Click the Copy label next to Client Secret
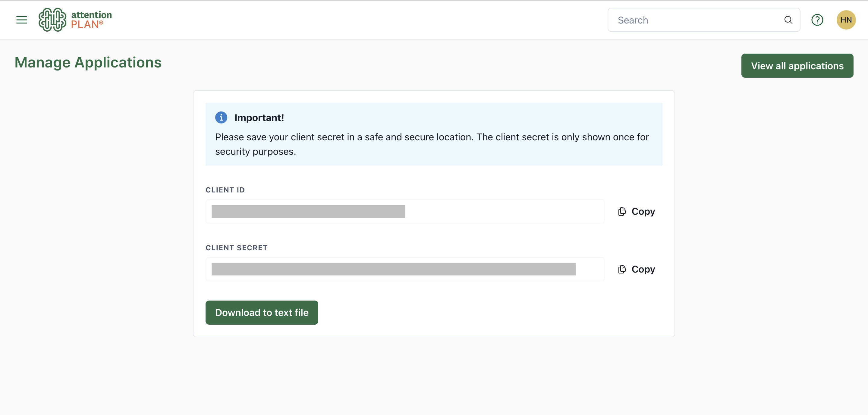 [643, 269]
